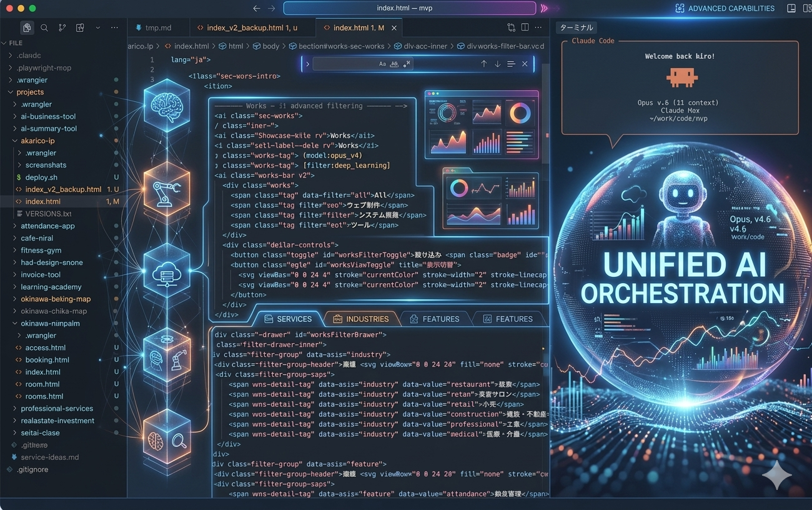Select the INDUSTRIES tab
Screen dimensions: 812x510
[361, 319]
